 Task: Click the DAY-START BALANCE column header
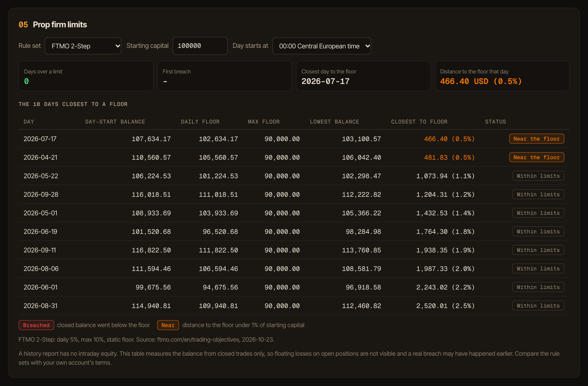[115, 122]
